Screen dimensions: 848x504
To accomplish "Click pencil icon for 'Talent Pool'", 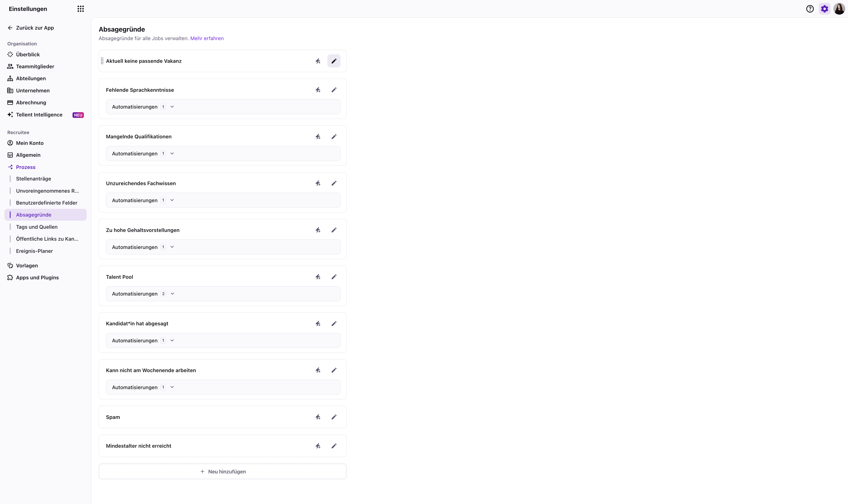I will [333, 277].
